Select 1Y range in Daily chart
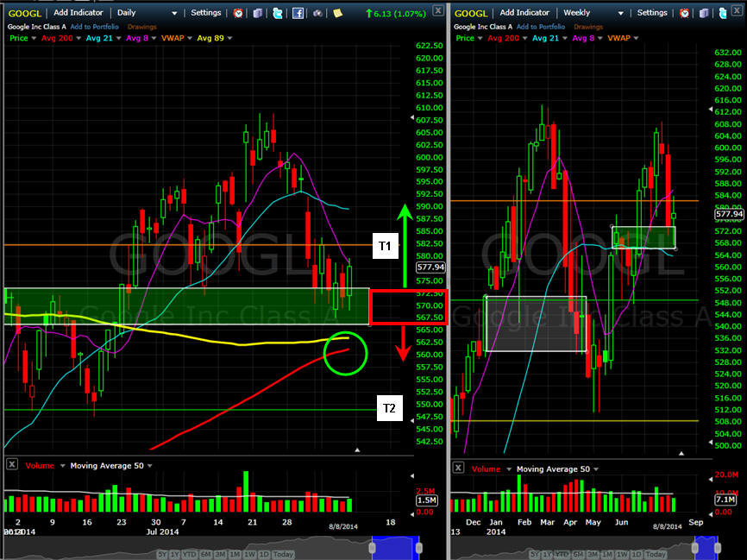 click(175, 555)
